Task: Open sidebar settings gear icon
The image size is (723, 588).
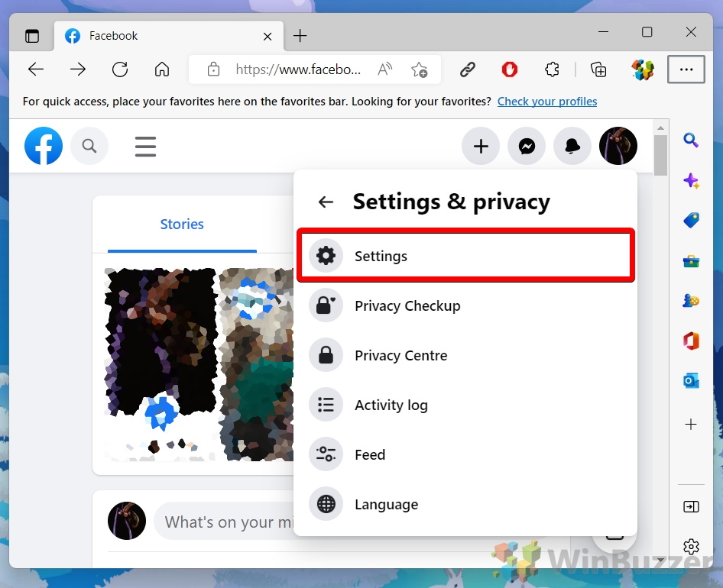Action: click(691, 547)
